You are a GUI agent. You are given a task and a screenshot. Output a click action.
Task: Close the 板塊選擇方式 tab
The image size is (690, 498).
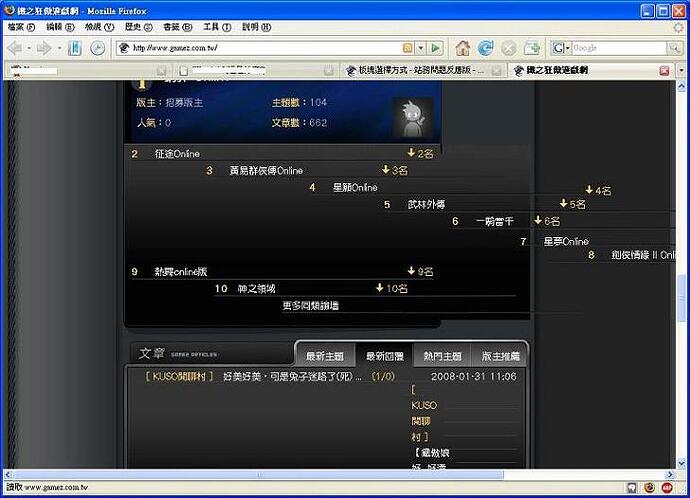tap(496, 70)
